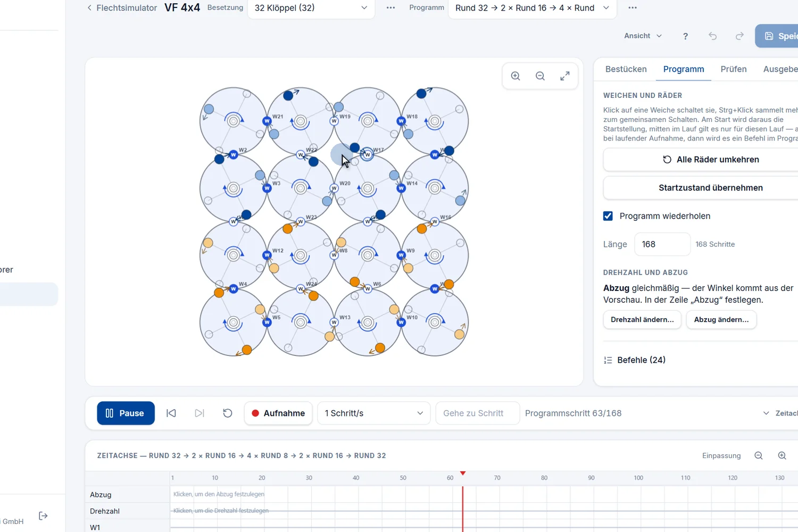Click the red playhead marker on the timeline
The height and width of the screenshot is (532, 798).
coord(463,473)
